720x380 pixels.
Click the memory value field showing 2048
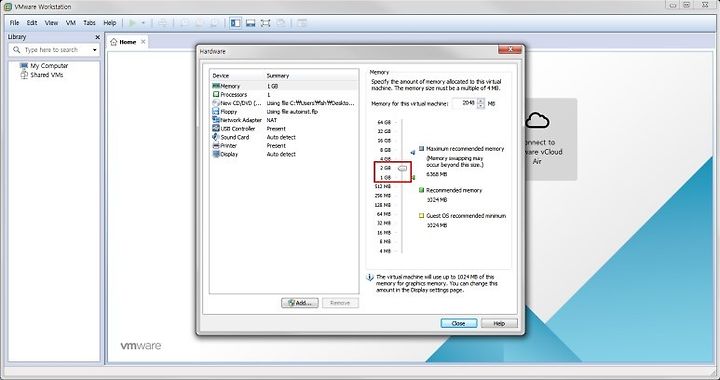point(465,103)
